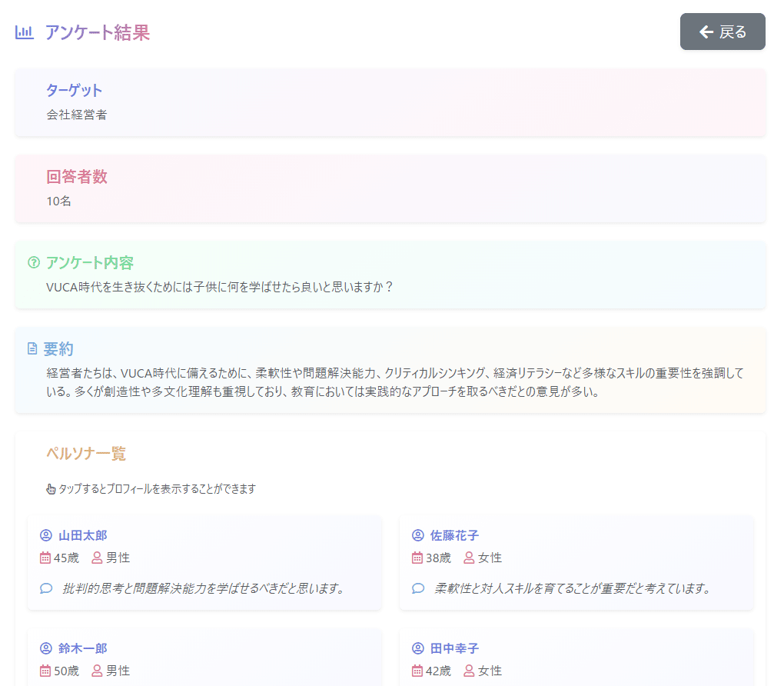Open the 佐藤花子 persona name

click(454, 535)
